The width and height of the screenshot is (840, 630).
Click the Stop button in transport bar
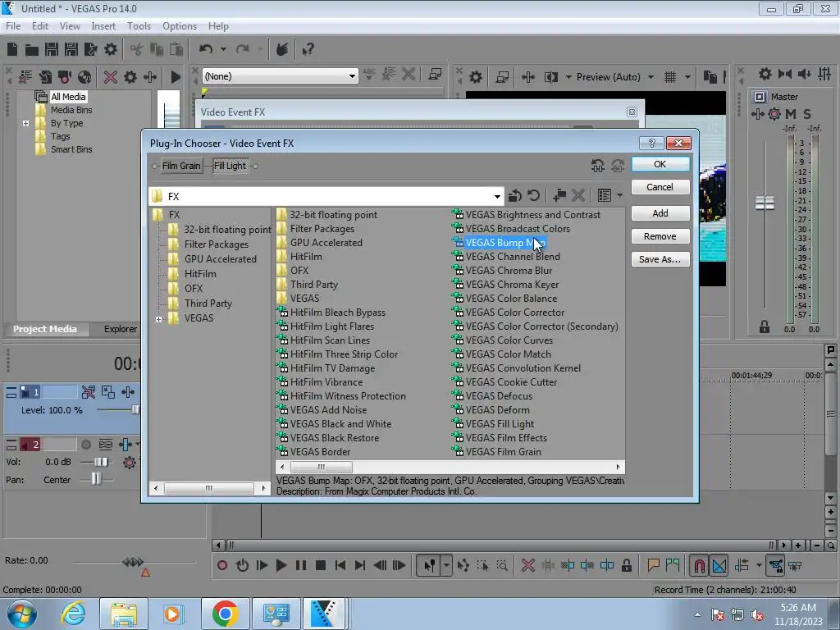tap(321, 565)
